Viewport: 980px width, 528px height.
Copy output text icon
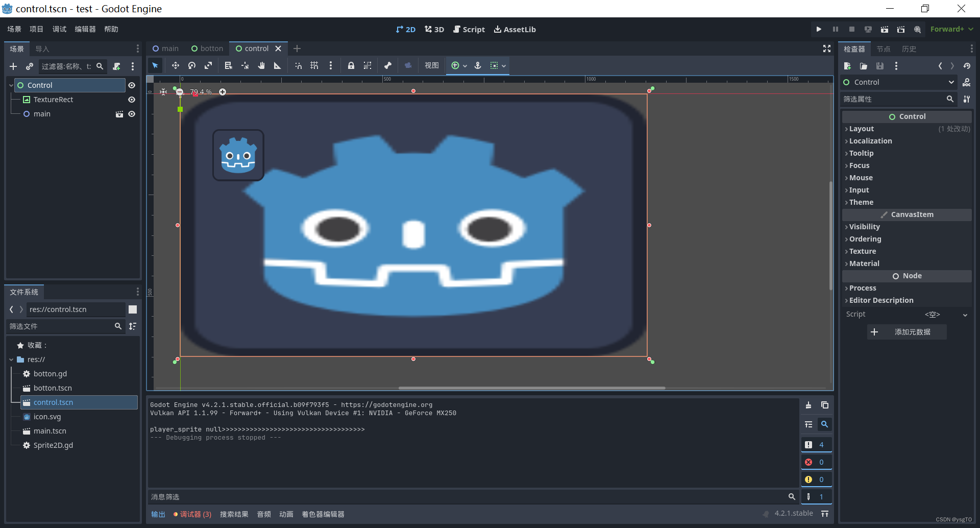tap(825, 405)
